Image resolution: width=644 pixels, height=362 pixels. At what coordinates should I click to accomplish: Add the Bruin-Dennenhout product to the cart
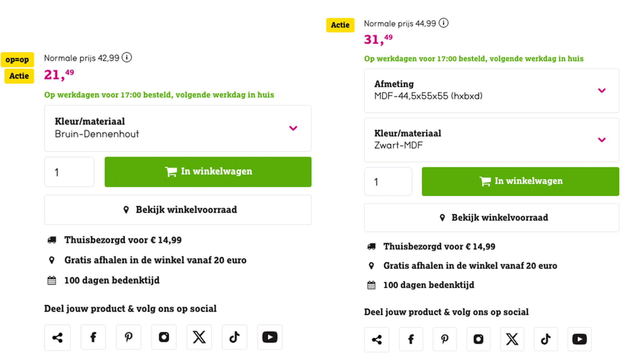tap(208, 172)
